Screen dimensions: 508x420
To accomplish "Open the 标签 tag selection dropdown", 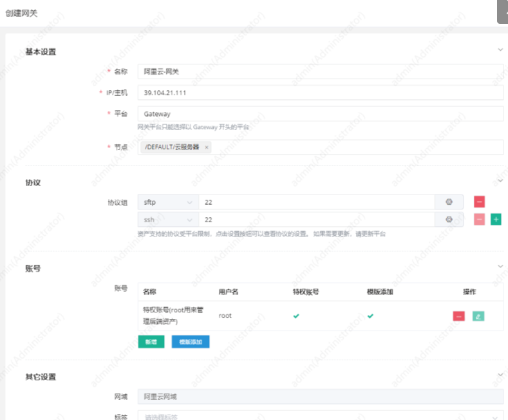I will point(320,415).
